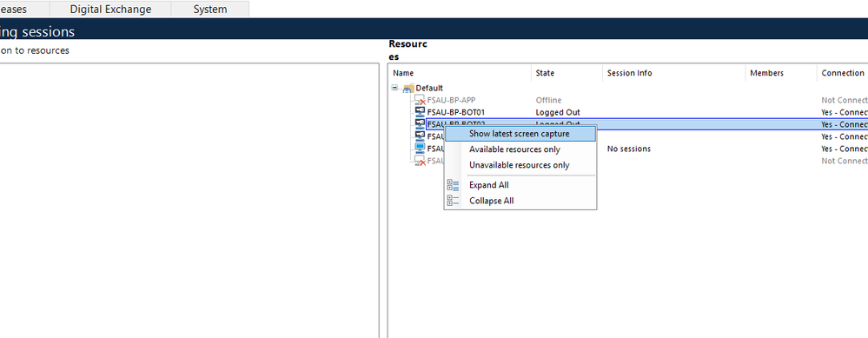Click the Default folder icon

(408, 88)
